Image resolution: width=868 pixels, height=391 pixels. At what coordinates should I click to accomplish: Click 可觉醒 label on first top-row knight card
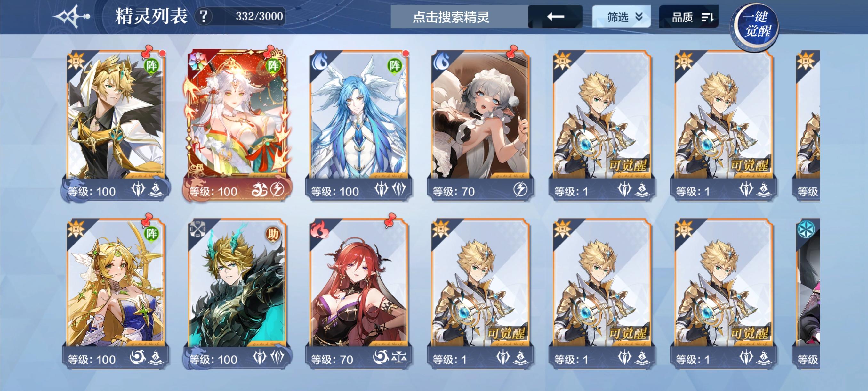click(628, 165)
